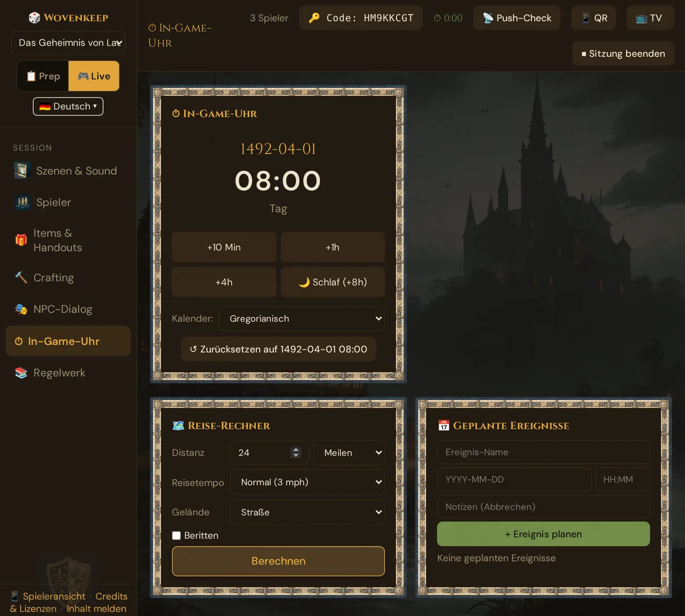
Task: Click the Szenen & Sound icon
Action: pyautogui.click(x=21, y=171)
